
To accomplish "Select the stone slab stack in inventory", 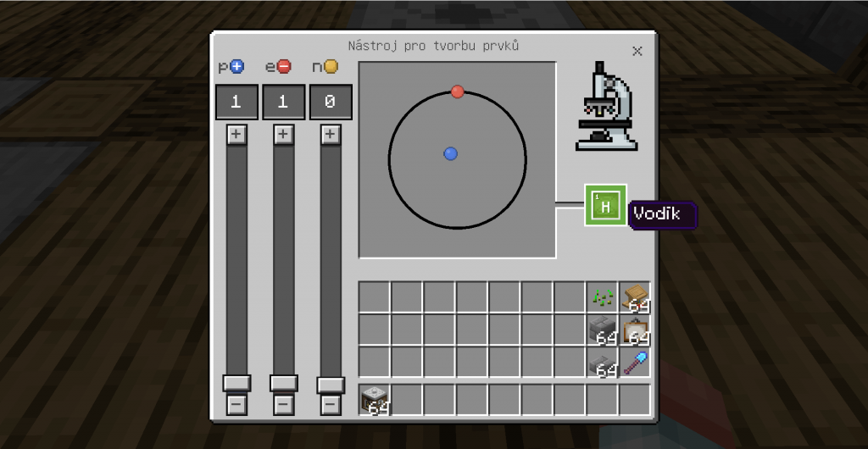I will coord(603,363).
